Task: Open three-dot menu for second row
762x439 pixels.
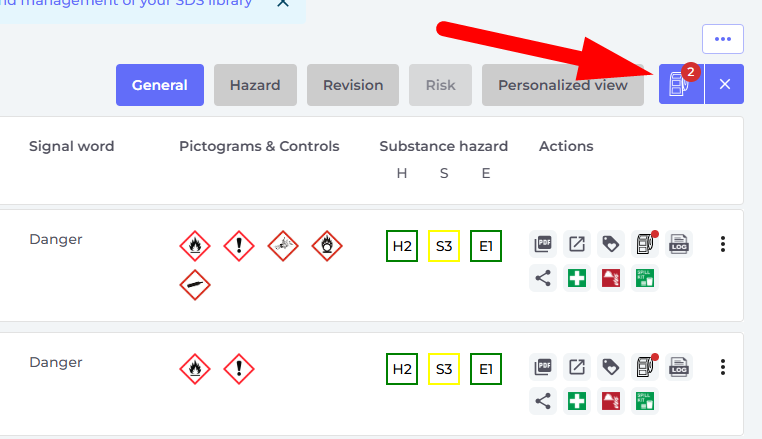Action: pos(723,367)
